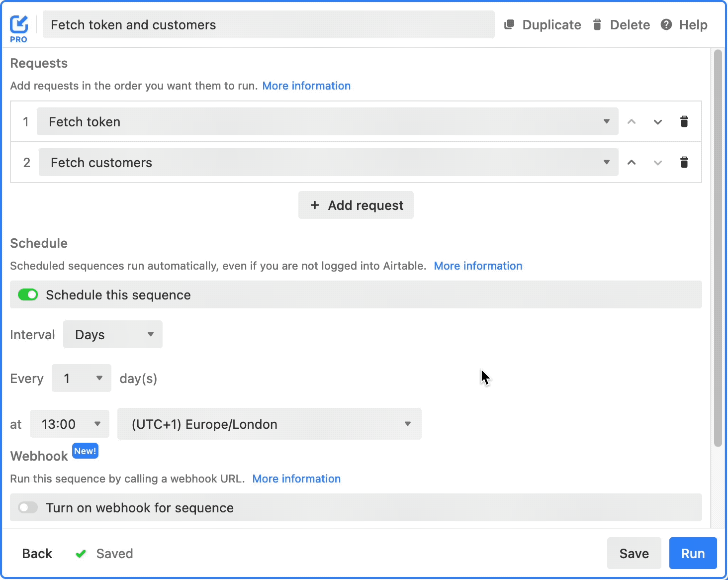Click the vertical scrollbar on the right
This screenshot has width=728, height=580.
(718, 249)
